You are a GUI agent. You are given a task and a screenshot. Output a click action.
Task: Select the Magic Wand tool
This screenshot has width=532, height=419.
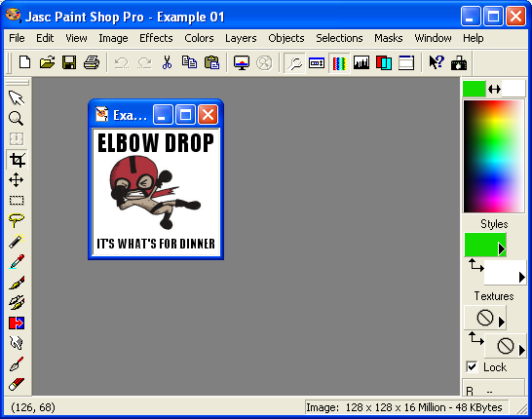click(17, 242)
